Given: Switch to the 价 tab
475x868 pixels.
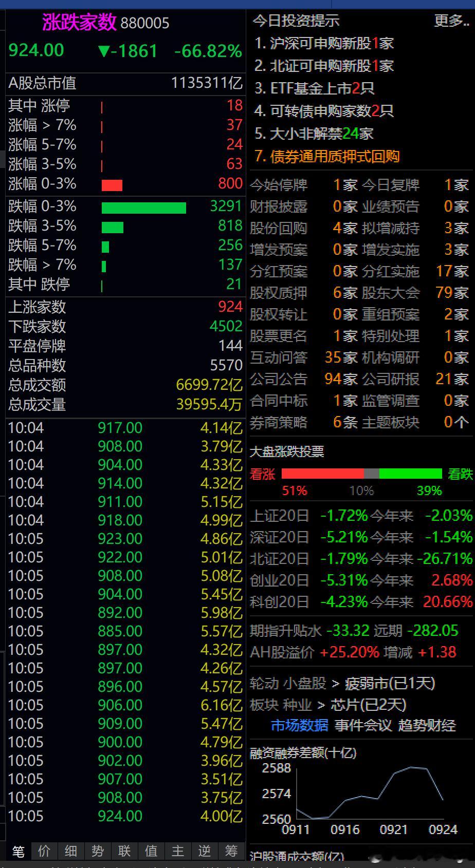Looking at the screenshot, I should pyautogui.click(x=44, y=851).
